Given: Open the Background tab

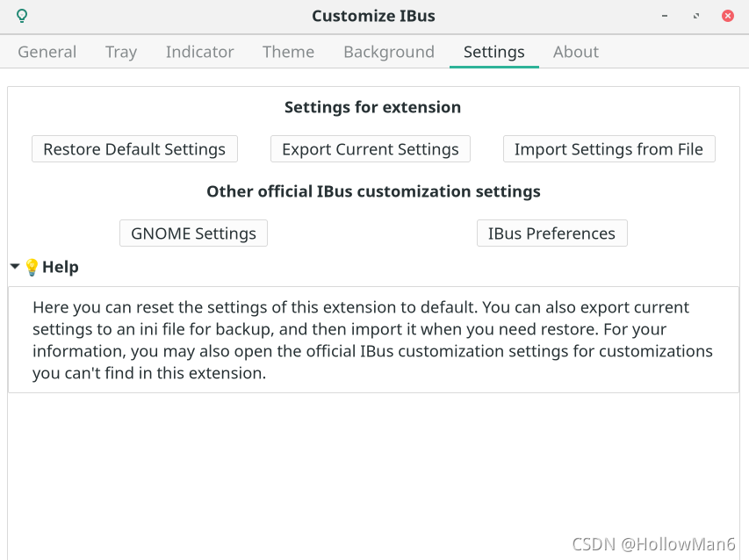Looking at the screenshot, I should [389, 52].
